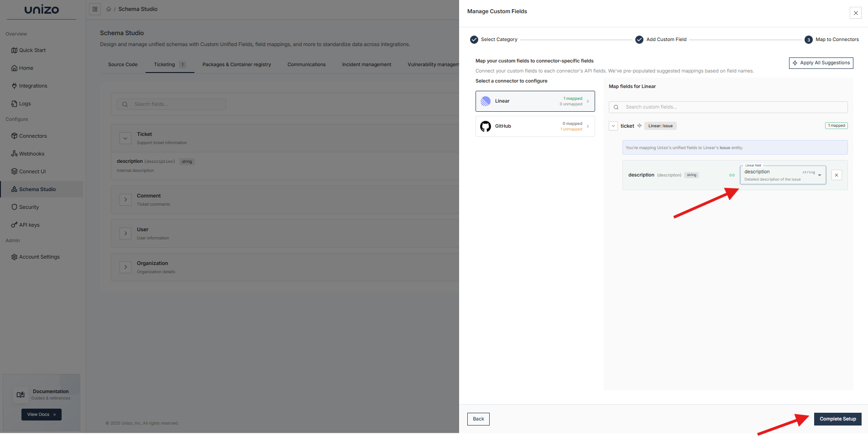Image resolution: width=868 pixels, height=436 pixels.
Task: Remove the description field mapping
Action: [x=836, y=175]
